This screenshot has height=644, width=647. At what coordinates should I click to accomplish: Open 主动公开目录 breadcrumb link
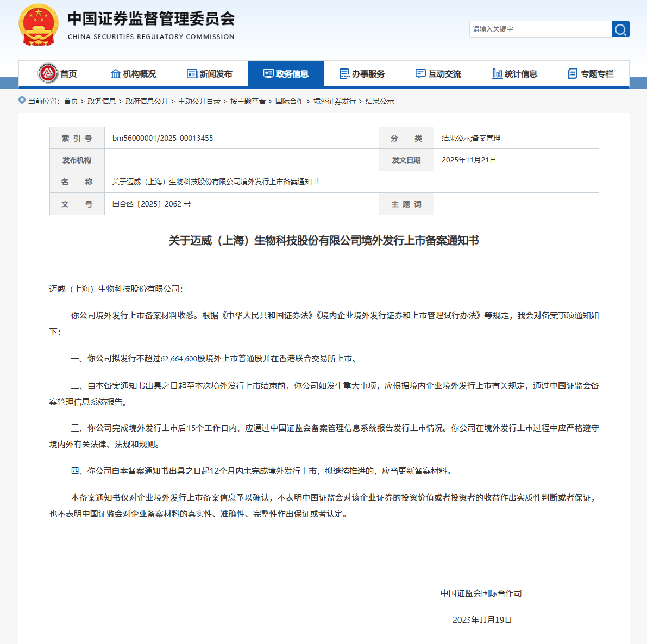pos(199,101)
